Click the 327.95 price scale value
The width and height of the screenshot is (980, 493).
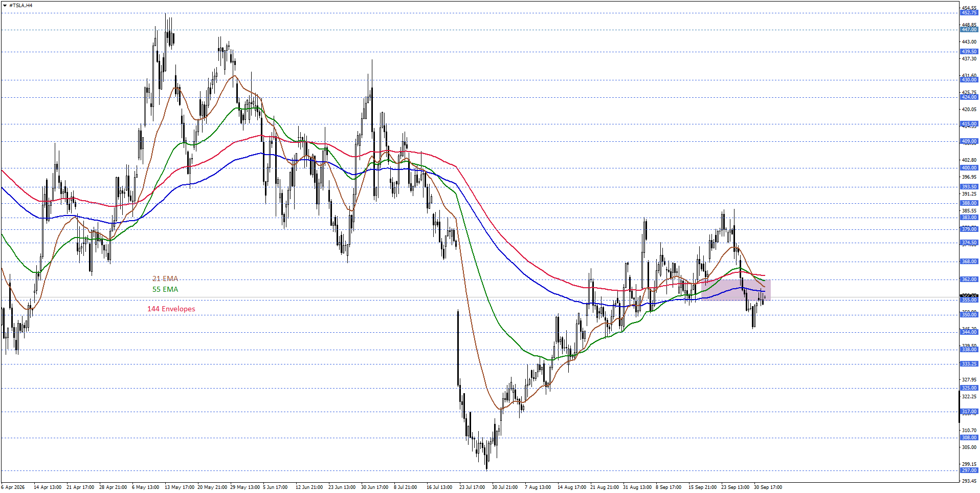(x=969, y=380)
